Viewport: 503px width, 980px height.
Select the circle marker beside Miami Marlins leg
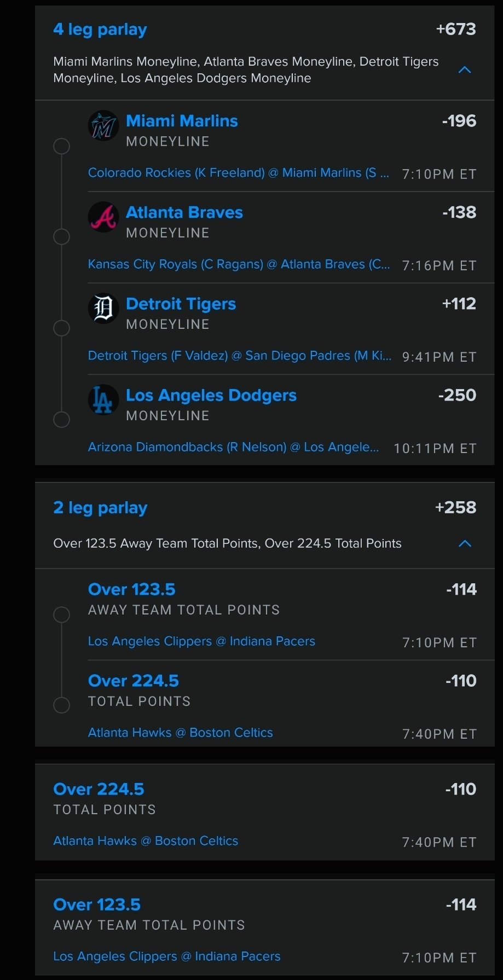tap(61, 146)
